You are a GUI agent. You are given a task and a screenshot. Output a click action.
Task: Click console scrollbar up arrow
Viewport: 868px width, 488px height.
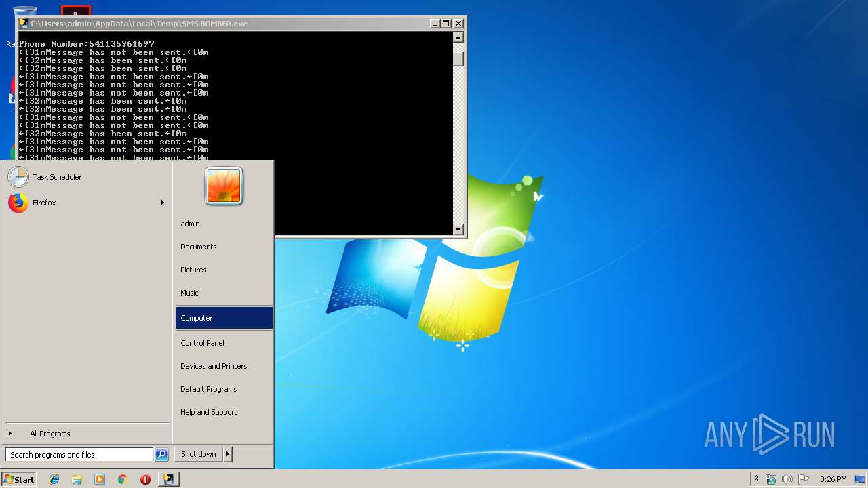(x=458, y=38)
